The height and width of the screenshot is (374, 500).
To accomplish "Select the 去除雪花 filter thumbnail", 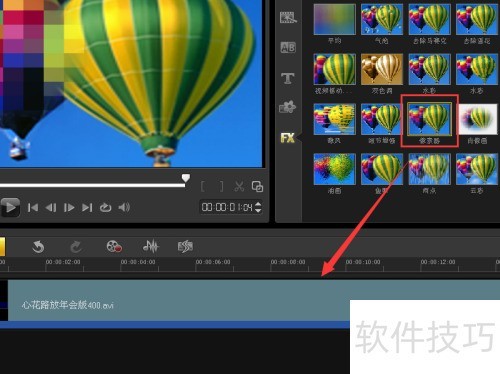I will [x=477, y=19].
